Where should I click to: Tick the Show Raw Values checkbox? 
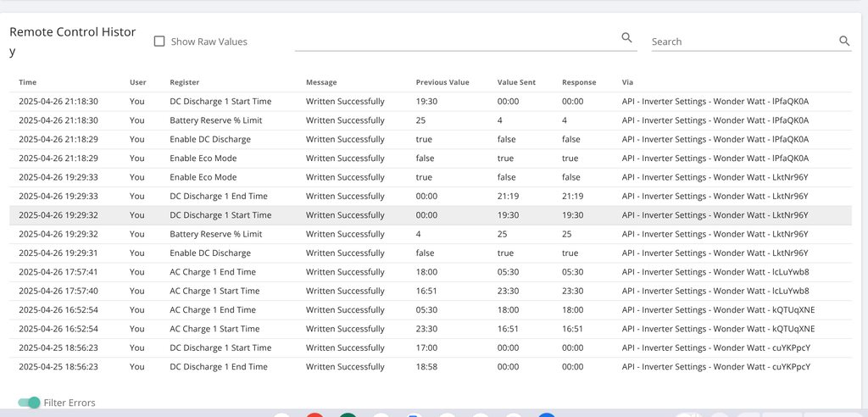pyautogui.click(x=159, y=41)
